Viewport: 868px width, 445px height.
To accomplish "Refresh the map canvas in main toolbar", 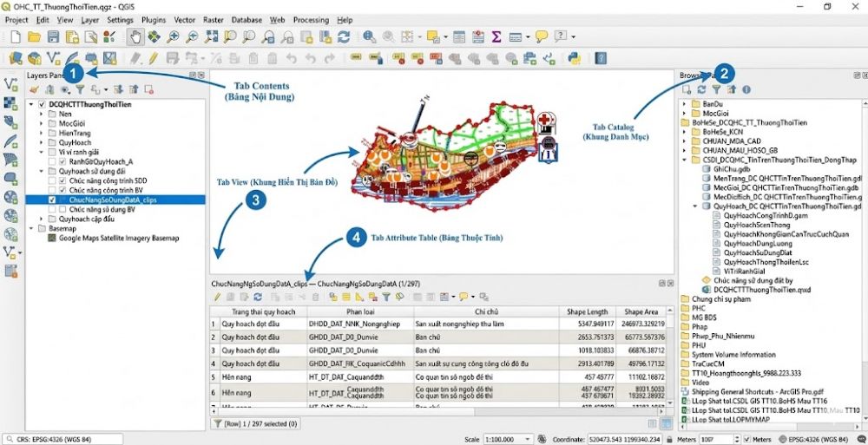I will [x=344, y=37].
